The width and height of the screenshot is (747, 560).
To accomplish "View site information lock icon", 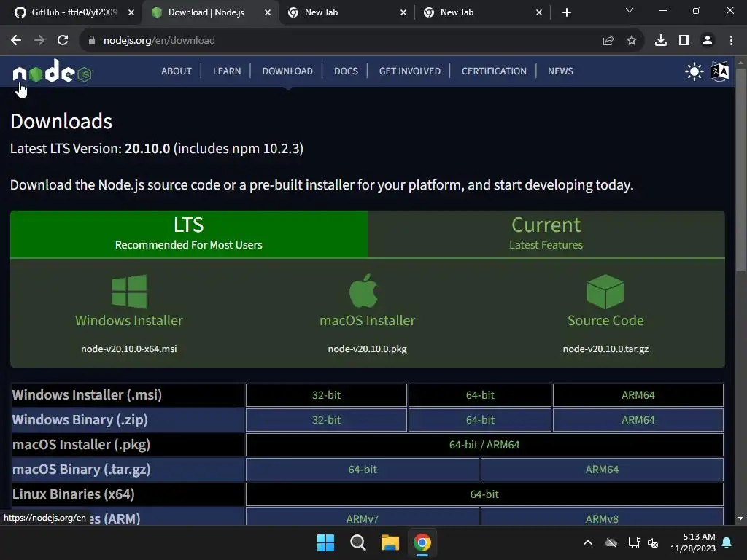I will click(x=92, y=41).
